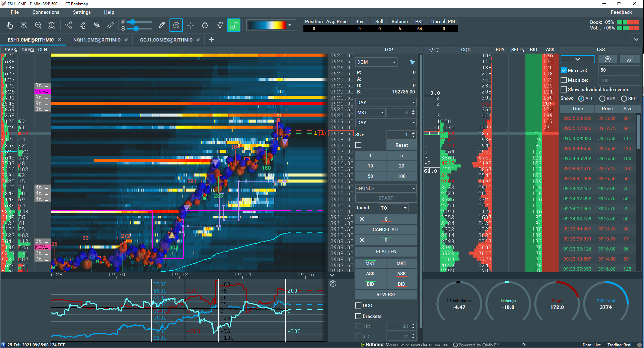644x348 pixels.
Task: Zoom in on the heatmap chart
Action: [x=24, y=25]
